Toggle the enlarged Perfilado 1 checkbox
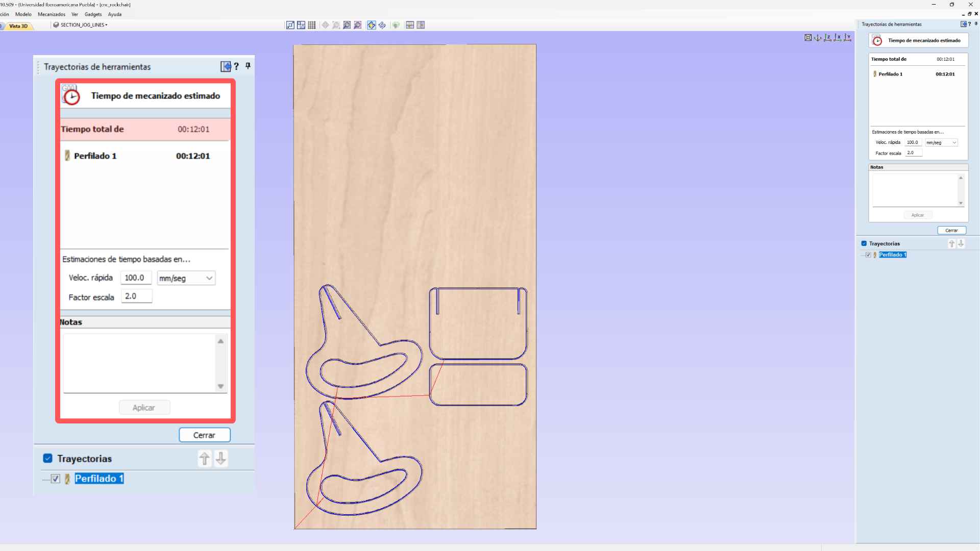The image size is (980, 551). [56, 479]
